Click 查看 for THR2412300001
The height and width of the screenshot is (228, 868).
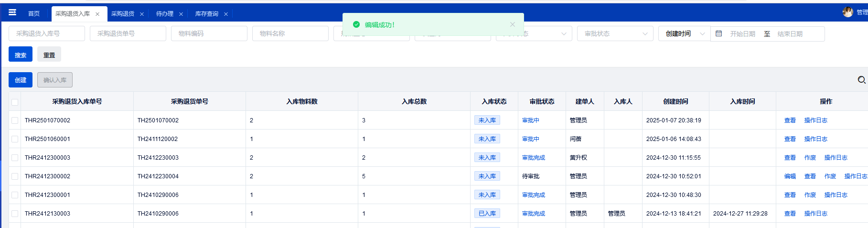[x=790, y=195]
